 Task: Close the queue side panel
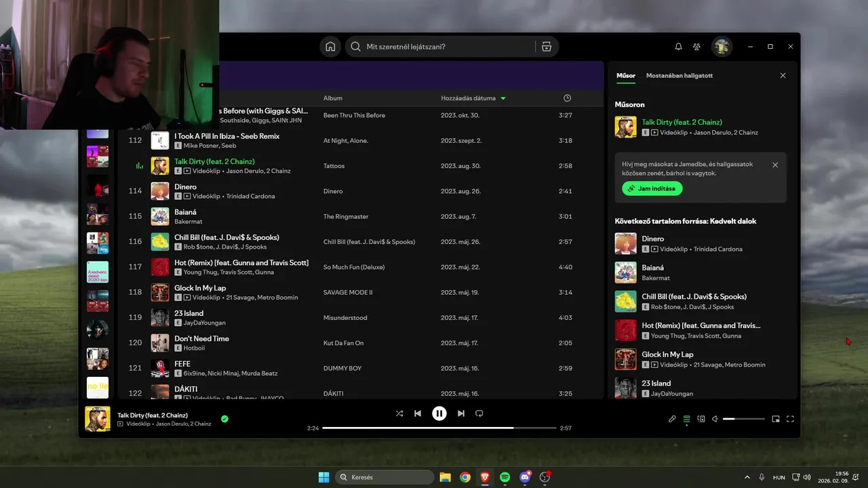tap(783, 75)
